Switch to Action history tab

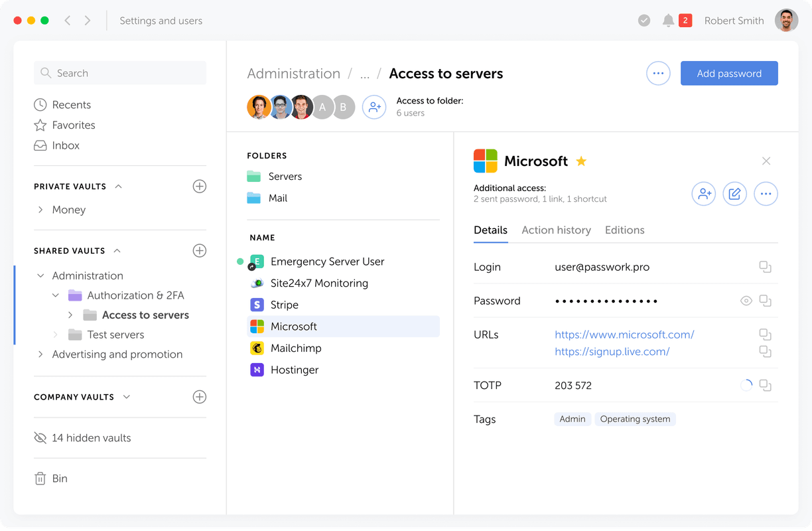(x=556, y=230)
